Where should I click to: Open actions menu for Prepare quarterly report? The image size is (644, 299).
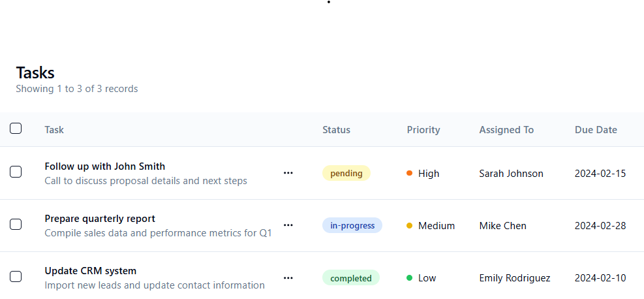click(288, 225)
